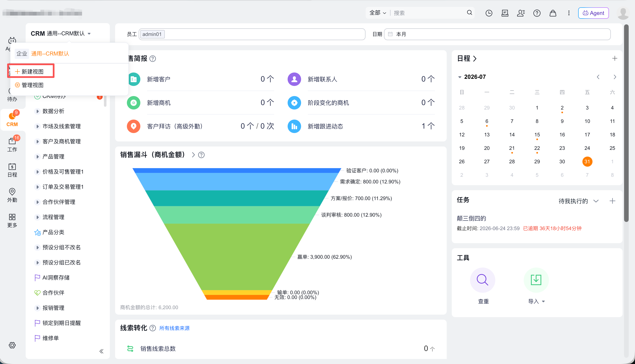The height and width of the screenshot is (364, 635).
Task: Open the app store bag icon
Action: (553, 13)
